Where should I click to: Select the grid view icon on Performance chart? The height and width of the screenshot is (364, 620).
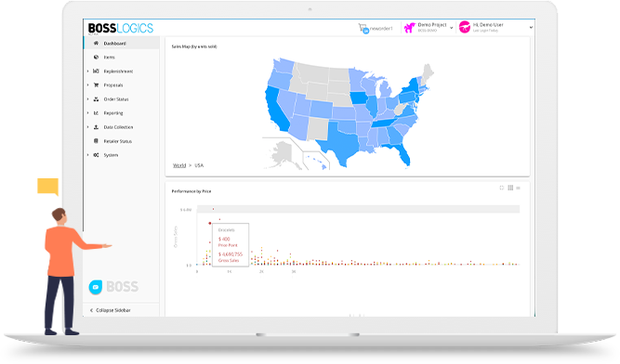click(x=510, y=188)
